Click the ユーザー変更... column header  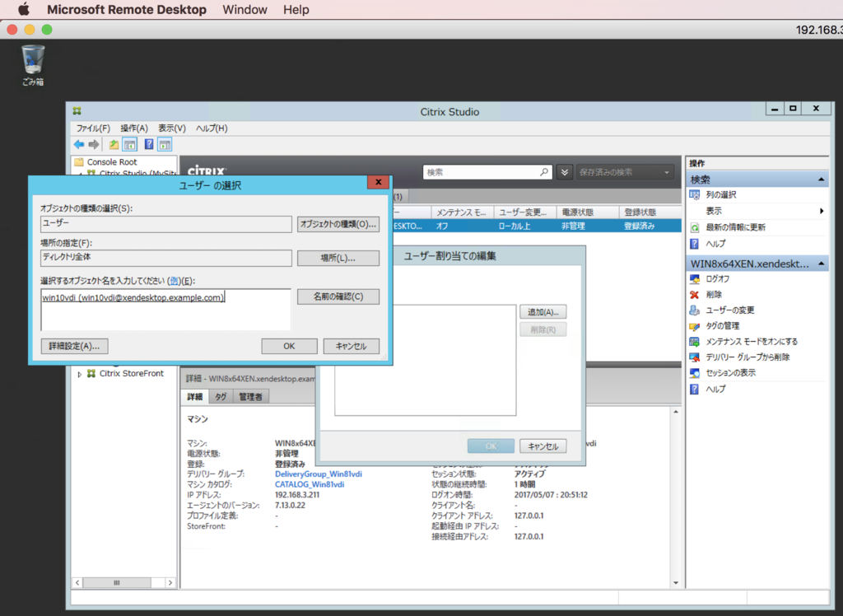pyautogui.click(x=523, y=212)
